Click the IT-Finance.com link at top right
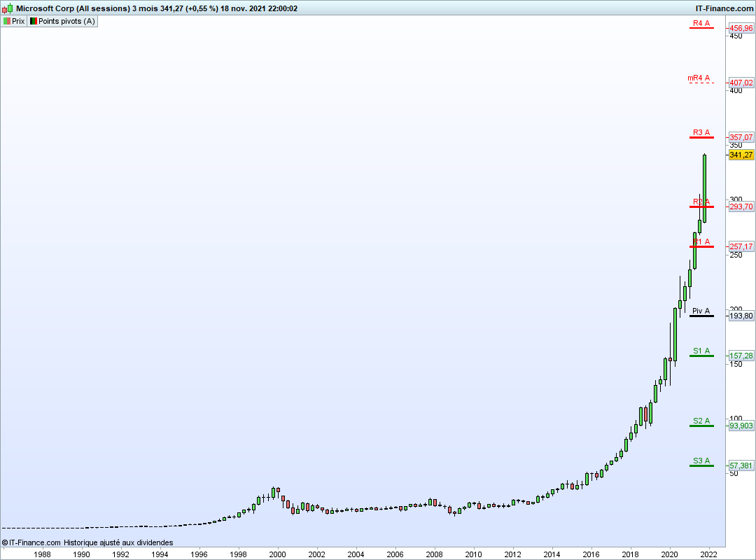 [x=724, y=8]
